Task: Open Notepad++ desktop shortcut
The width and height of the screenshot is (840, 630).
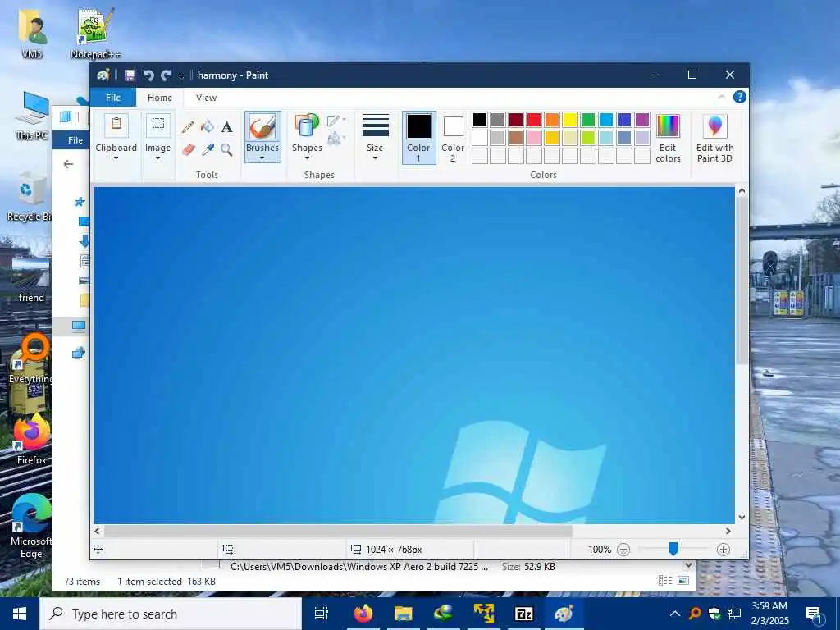Action: tap(95, 32)
